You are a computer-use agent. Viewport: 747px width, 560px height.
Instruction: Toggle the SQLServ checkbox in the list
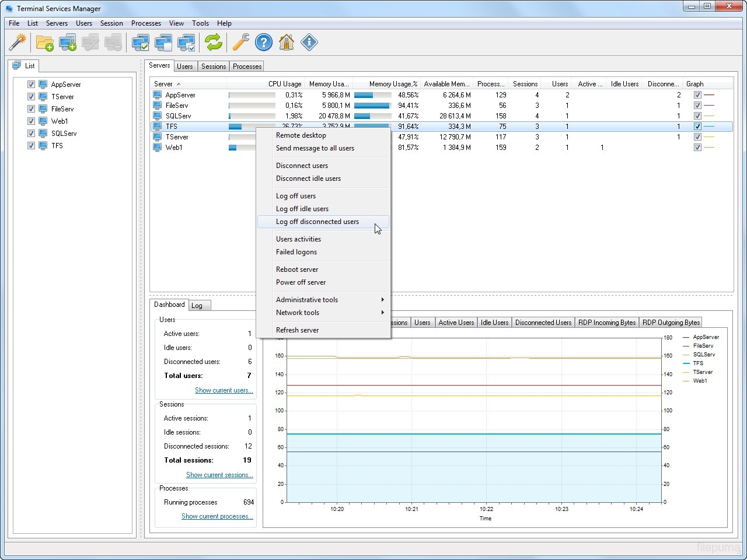32,134
